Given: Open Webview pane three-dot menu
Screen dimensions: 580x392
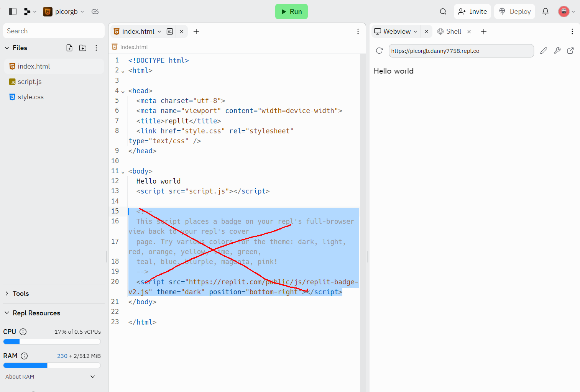Looking at the screenshot, I should point(572,31).
